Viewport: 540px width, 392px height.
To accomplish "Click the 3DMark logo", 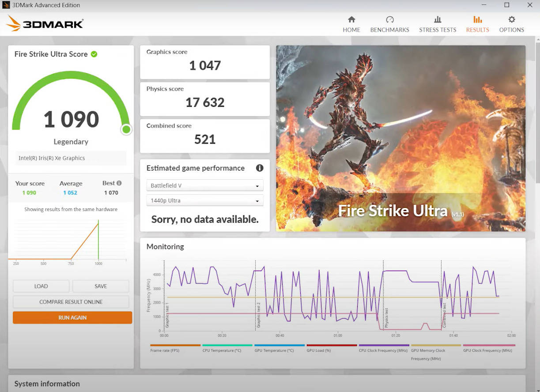I will click(x=45, y=24).
